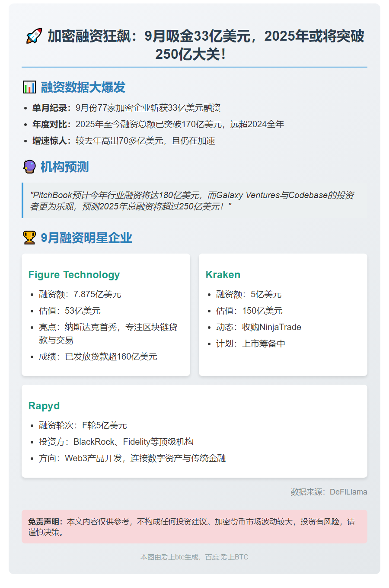Click the 融资数据大爆发 section heading

click(x=82, y=87)
